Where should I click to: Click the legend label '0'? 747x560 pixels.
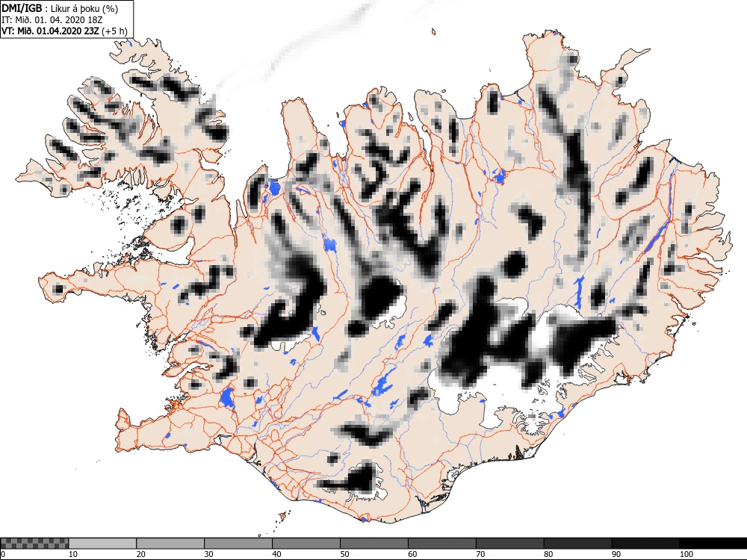click(x=3, y=554)
